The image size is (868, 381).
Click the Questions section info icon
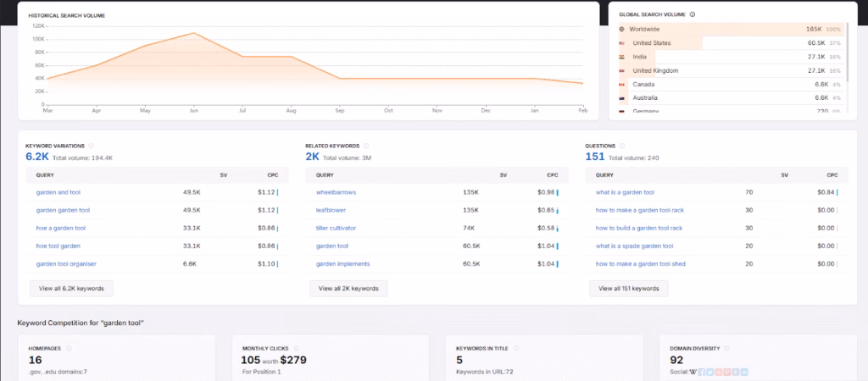point(624,146)
